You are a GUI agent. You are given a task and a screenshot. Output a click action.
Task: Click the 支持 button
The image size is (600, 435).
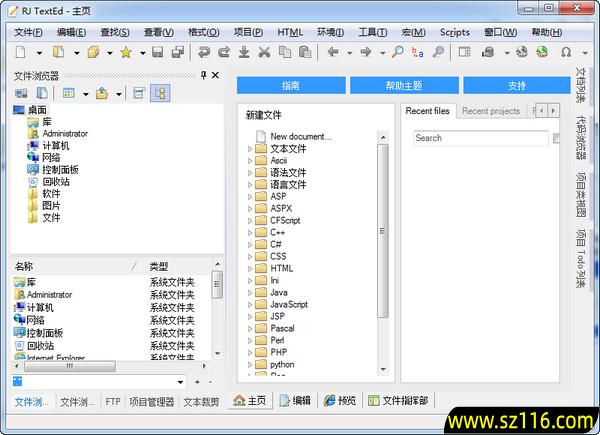[x=517, y=85]
